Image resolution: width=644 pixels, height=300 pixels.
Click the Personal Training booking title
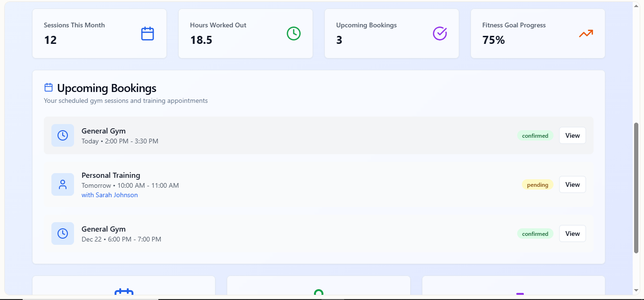(x=111, y=175)
